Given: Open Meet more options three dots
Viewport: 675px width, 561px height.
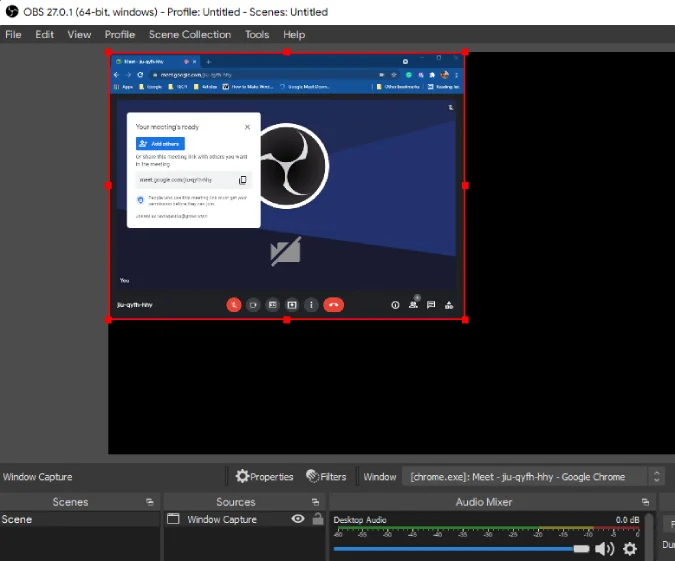Looking at the screenshot, I should (311, 305).
